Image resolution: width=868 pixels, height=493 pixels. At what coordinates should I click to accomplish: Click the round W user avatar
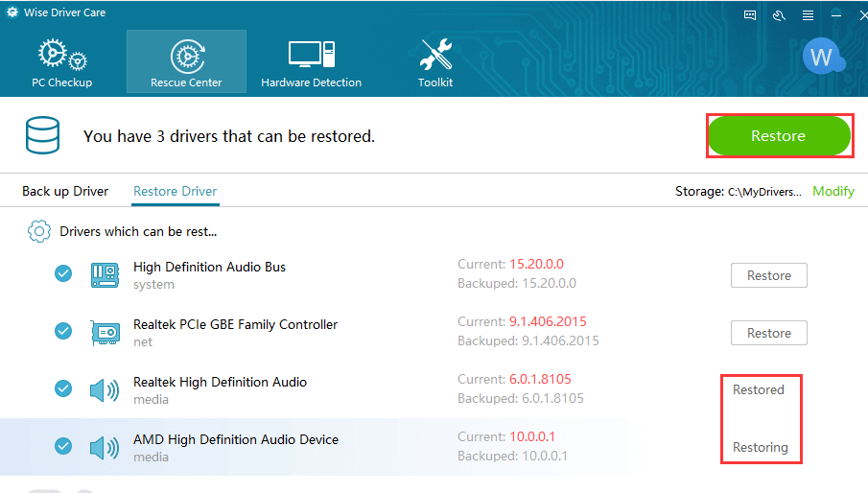click(x=822, y=57)
